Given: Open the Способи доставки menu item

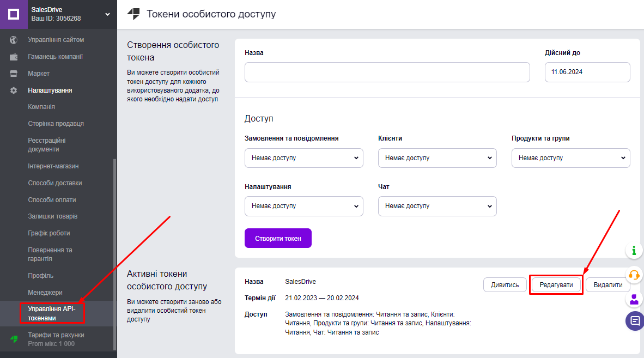Looking at the screenshot, I should pyautogui.click(x=55, y=183).
